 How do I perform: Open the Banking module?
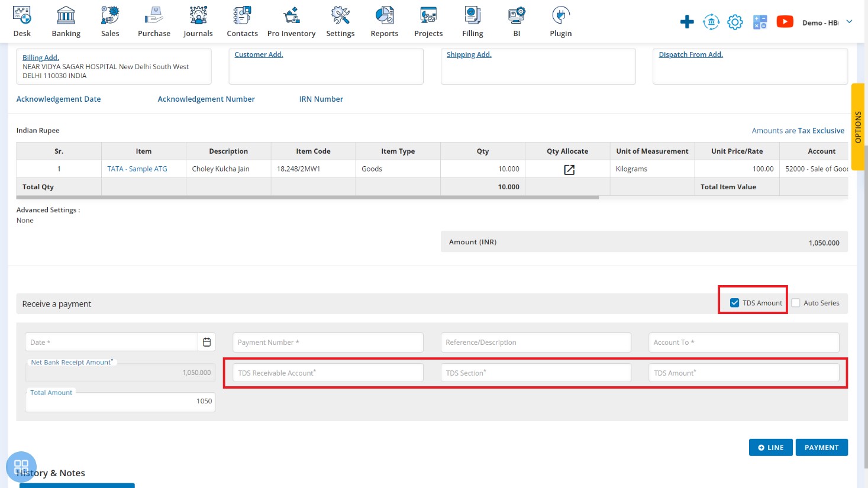(x=66, y=22)
